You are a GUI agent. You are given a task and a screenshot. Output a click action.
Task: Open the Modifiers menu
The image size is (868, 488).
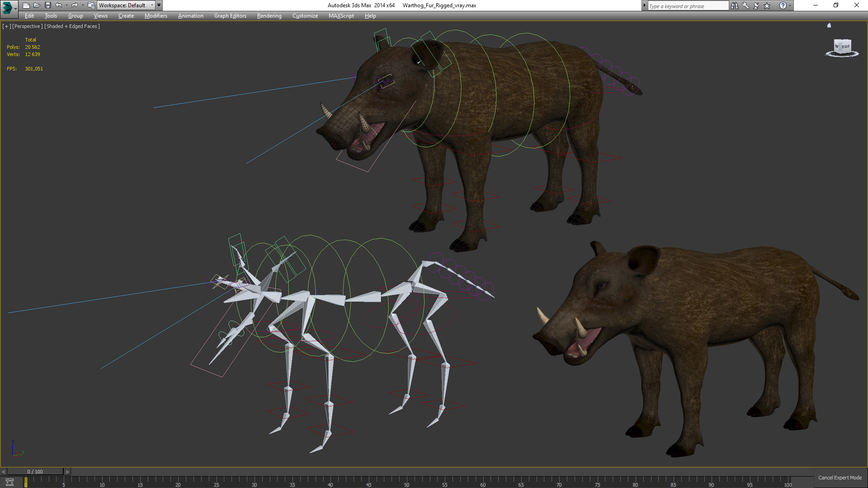coord(156,16)
